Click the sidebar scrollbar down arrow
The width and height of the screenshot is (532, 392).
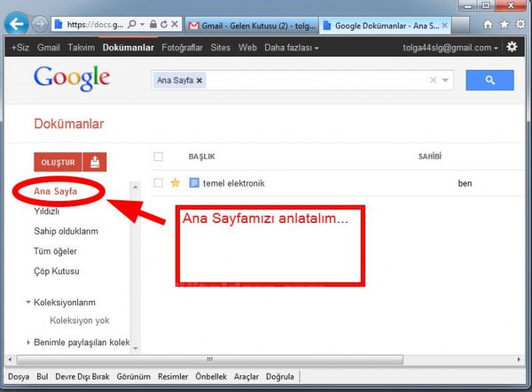(136, 348)
